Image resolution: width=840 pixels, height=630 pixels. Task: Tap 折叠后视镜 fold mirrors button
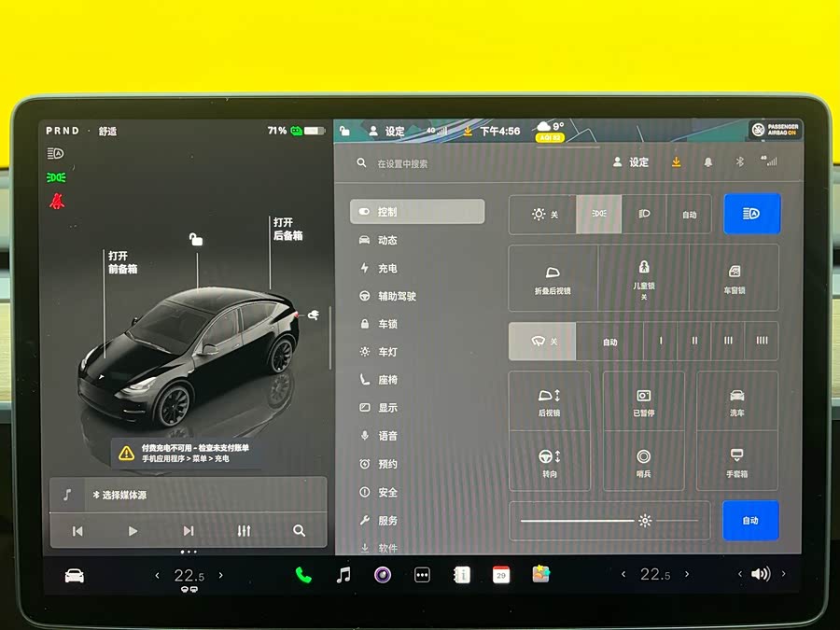[553, 278]
